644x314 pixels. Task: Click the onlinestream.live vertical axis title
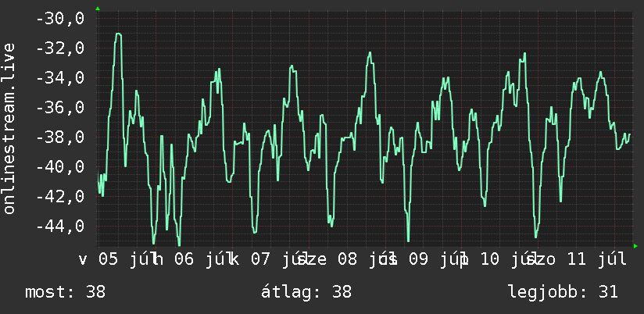point(9,128)
